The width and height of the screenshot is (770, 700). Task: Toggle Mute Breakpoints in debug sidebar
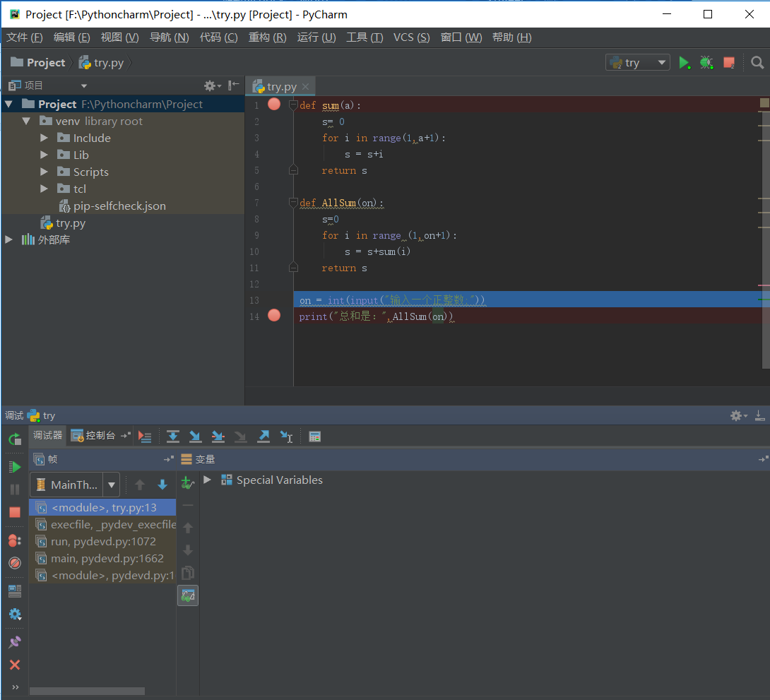point(14,563)
